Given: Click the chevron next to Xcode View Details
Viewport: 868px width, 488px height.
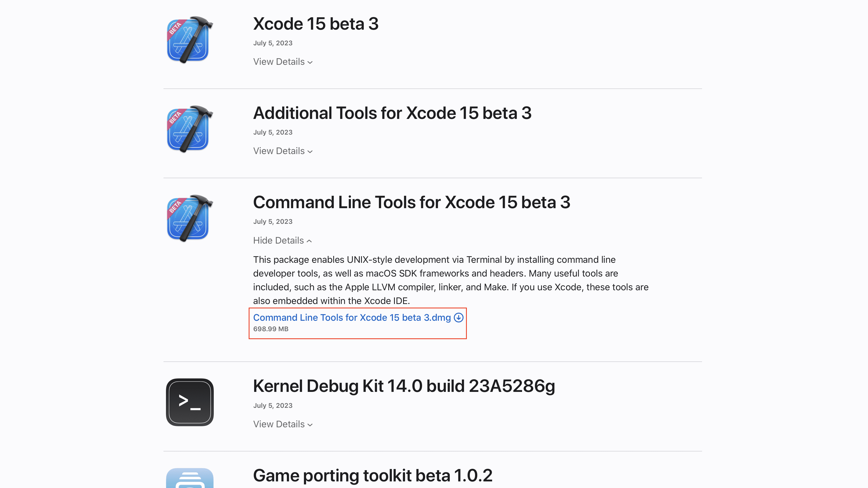Looking at the screenshot, I should point(310,62).
